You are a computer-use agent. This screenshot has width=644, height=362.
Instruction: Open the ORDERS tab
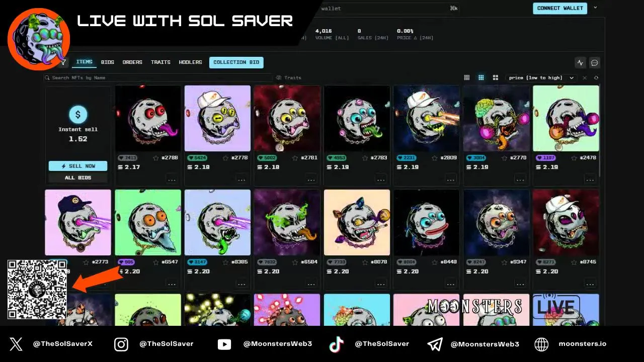(x=132, y=62)
